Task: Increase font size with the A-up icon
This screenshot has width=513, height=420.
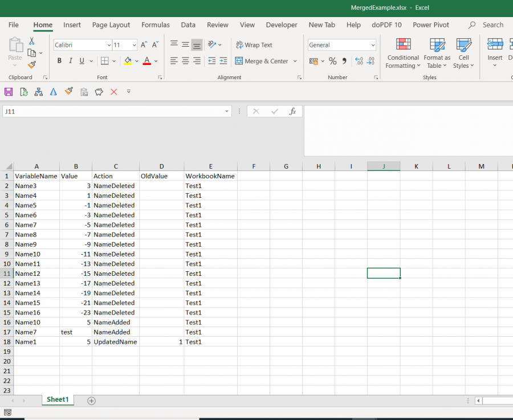Action: [x=144, y=45]
